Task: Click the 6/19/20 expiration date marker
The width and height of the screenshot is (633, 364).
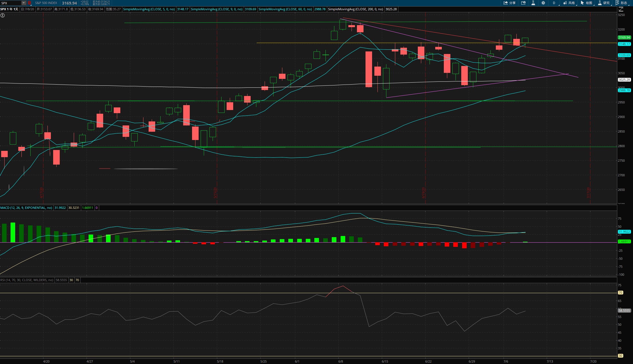Action: [x=424, y=193]
